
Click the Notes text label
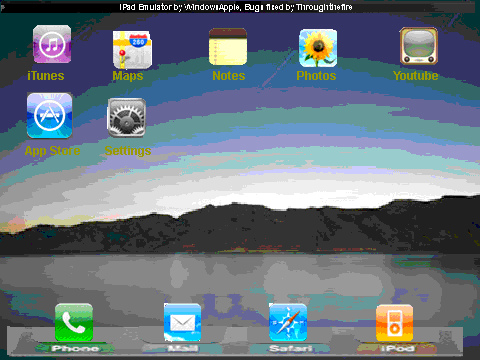[x=229, y=76]
